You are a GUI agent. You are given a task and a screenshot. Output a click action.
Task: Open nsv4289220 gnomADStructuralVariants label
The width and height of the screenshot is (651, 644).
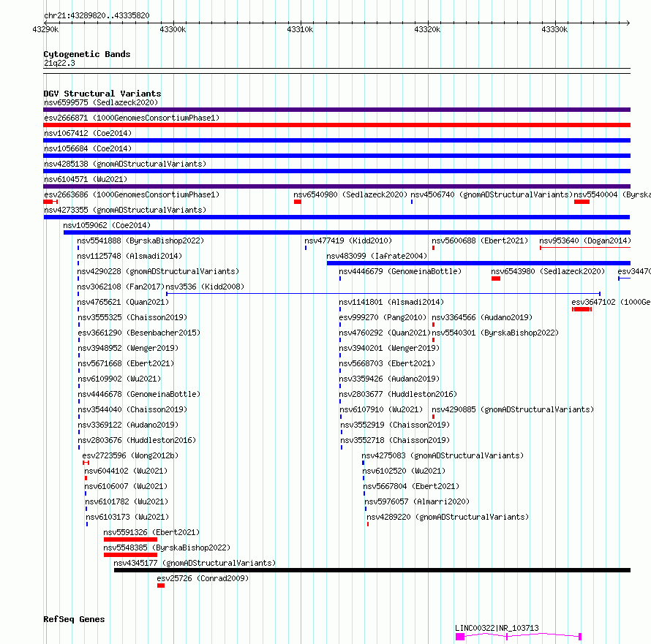tap(448, 517)
